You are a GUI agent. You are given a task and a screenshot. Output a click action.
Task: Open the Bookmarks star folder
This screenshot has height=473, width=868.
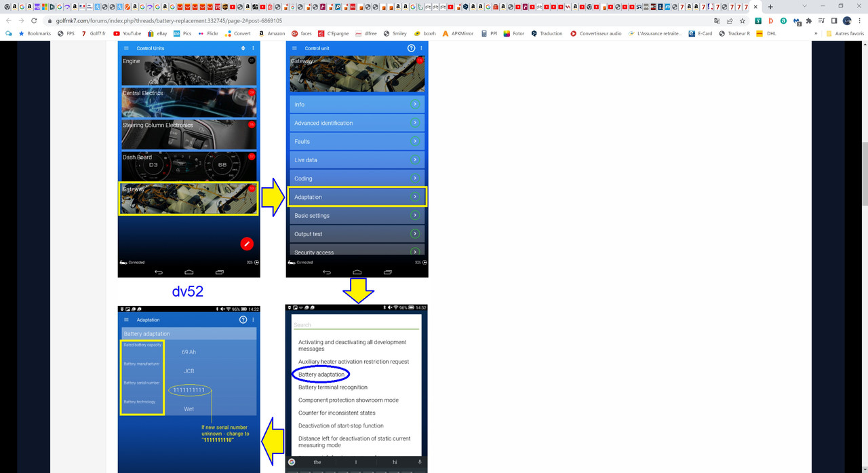point(35,33)
